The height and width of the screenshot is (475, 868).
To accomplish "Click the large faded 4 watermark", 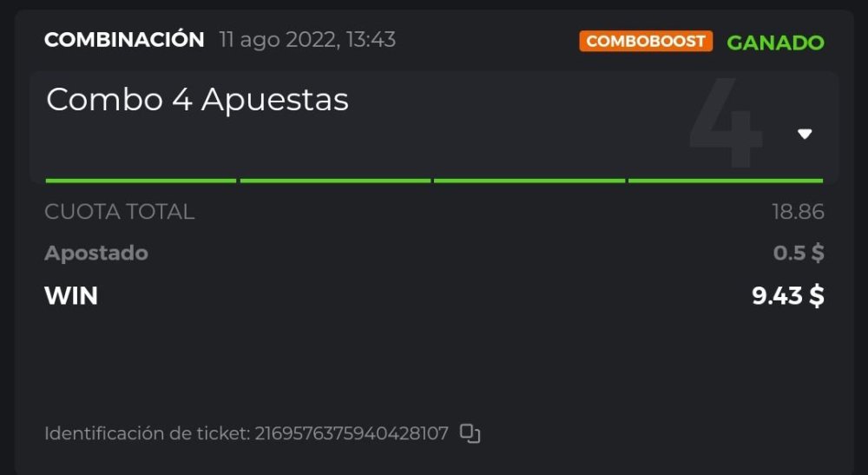I will (x=727, y=126).
